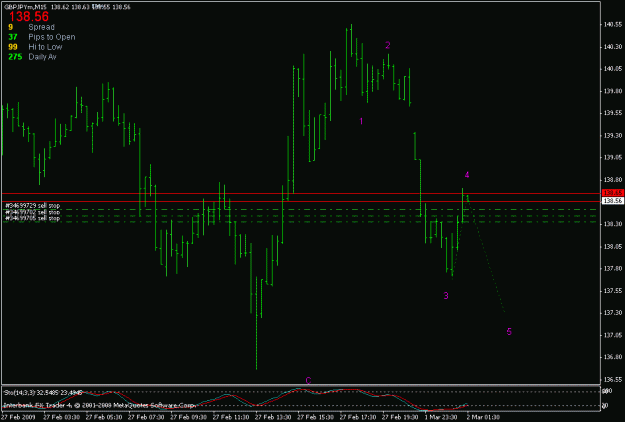This screenshot has height=422, width=625.
Task: Click the Pips to Open value 37
Action: tap(13, 37)
